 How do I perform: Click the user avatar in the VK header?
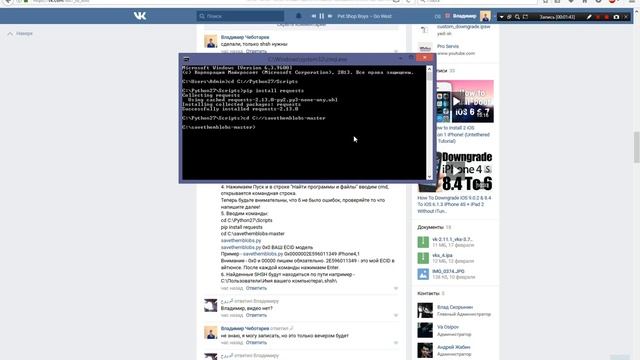click(485, 16)
